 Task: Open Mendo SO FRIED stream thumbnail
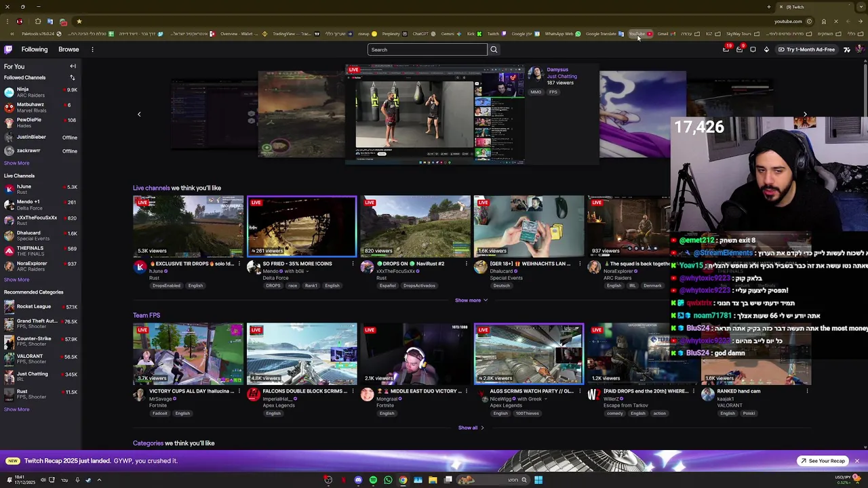[x=302, y=226]
